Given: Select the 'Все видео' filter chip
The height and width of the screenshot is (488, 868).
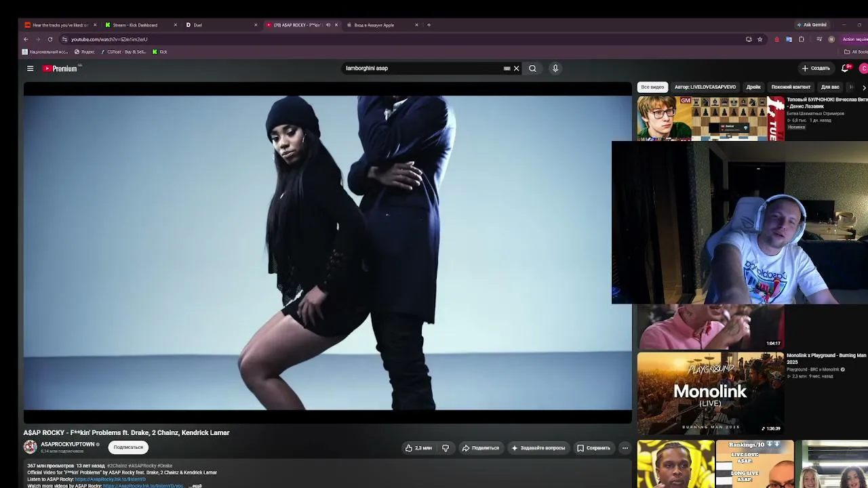Looking at the screenshot, I should click(652, 87).
